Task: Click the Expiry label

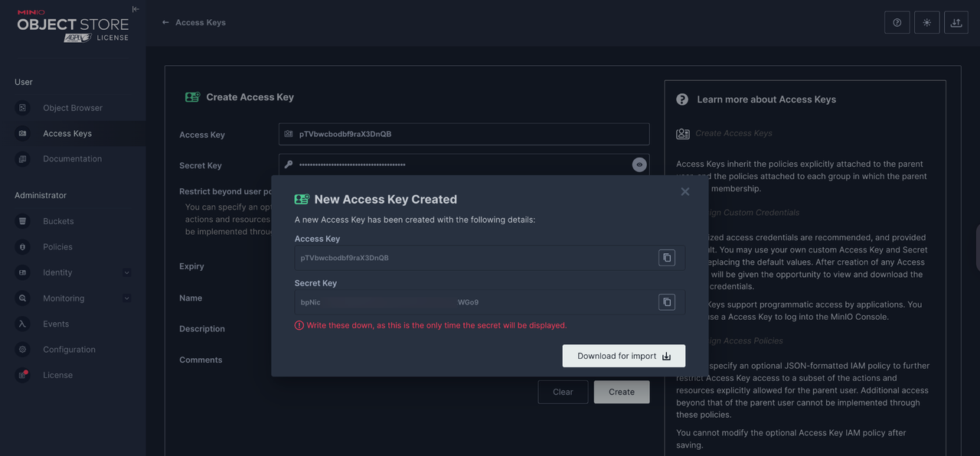Action: 191,266
